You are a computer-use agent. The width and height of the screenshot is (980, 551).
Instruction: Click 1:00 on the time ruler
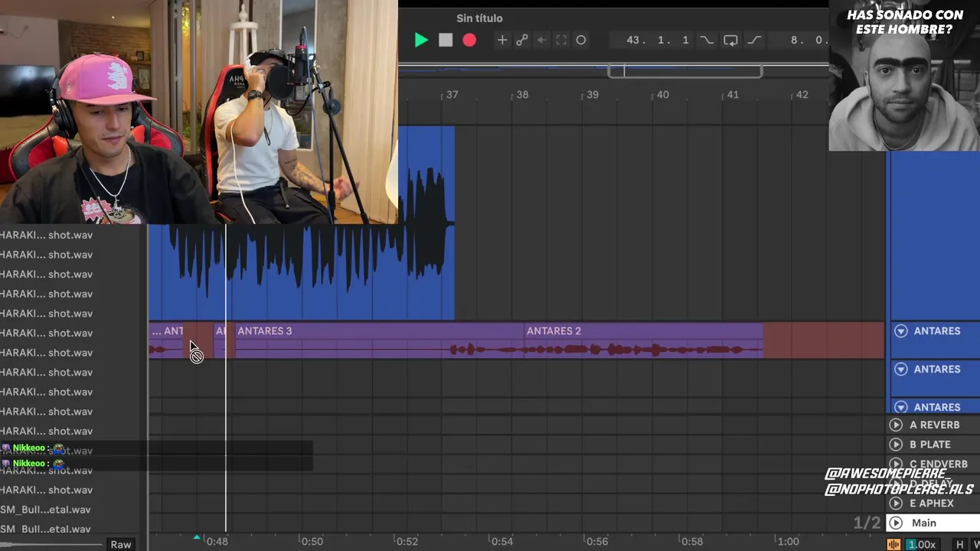[788, 541]
